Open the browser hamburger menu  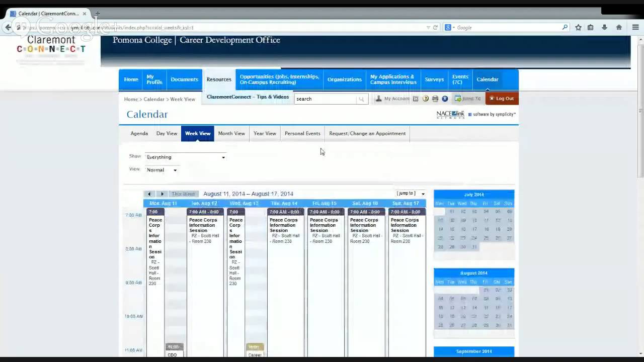click(636, 28)
